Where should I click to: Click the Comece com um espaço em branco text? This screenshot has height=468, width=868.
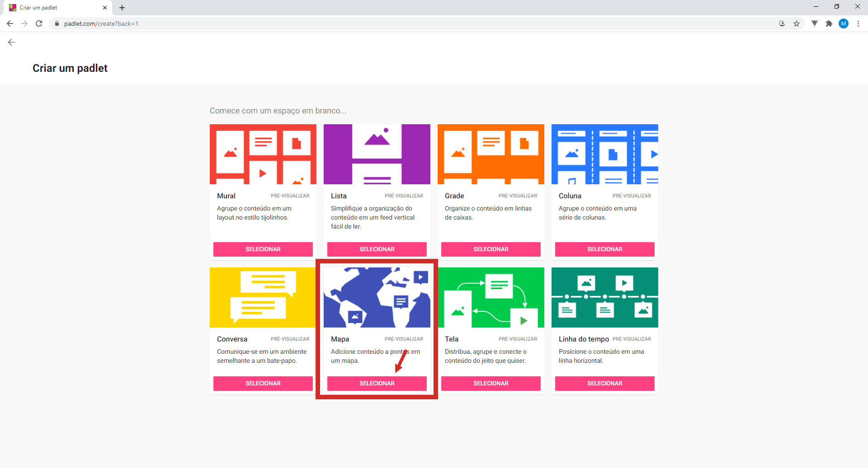pos(278,111)
